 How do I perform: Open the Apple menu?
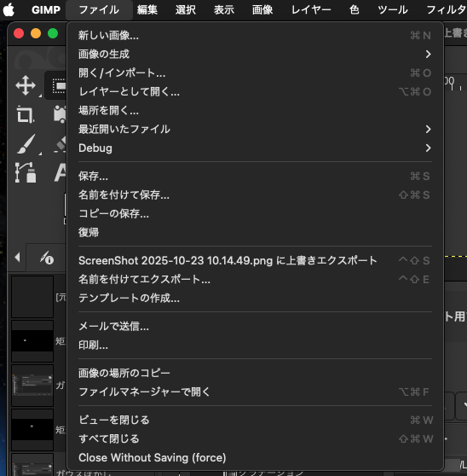click(9, 10)
